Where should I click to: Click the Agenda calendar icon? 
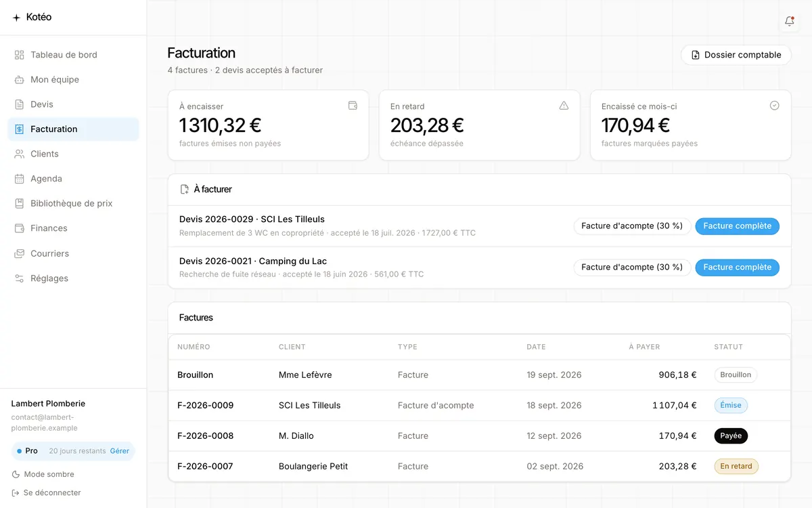pos(19,179)
